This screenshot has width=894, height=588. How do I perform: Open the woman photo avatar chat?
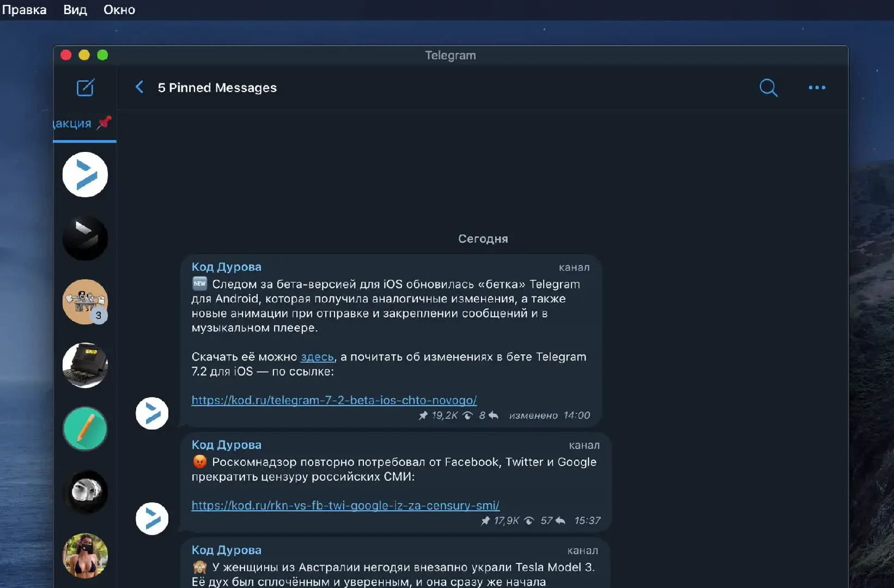coord(85,555)
